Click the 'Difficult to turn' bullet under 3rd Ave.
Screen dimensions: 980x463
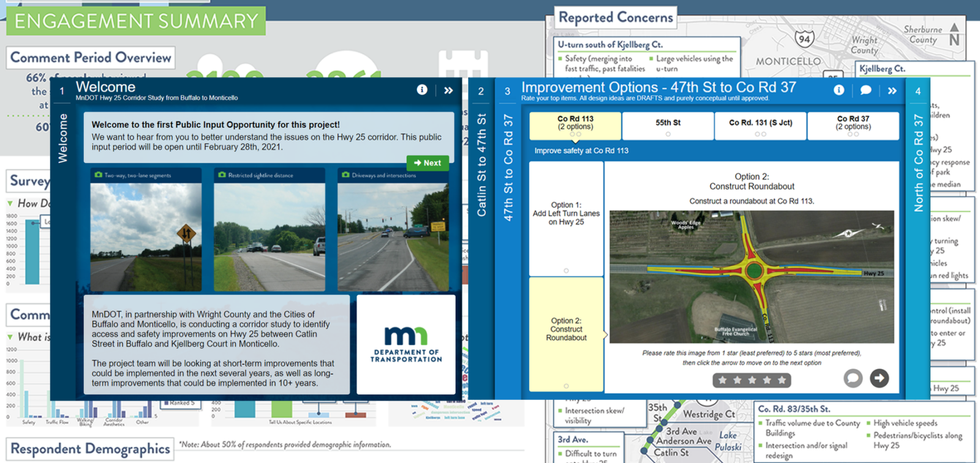pyautogui.click(x=590, y=454)
